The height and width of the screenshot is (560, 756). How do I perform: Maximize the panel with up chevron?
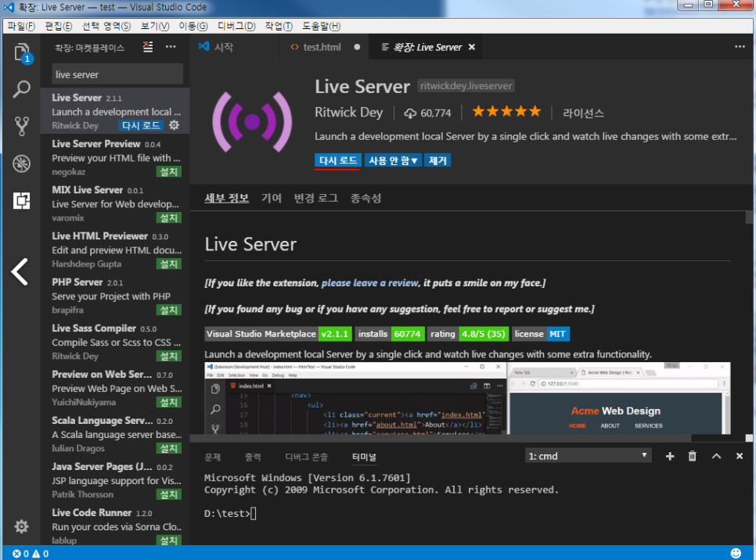(716, 456)
